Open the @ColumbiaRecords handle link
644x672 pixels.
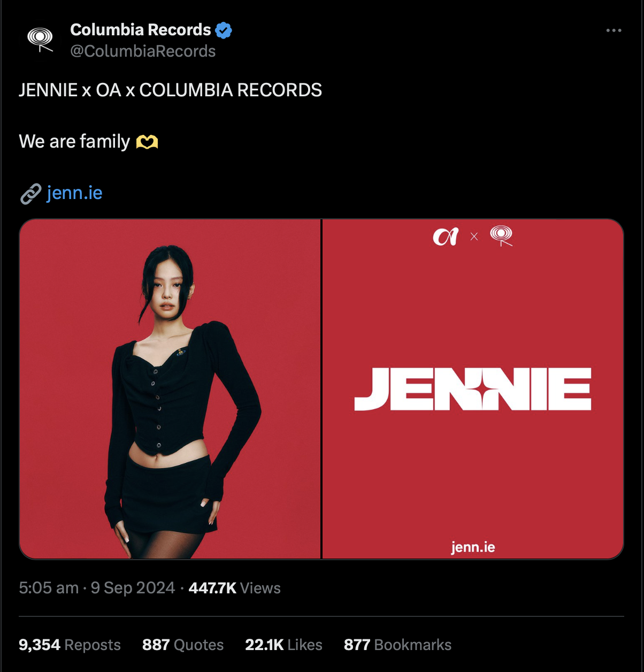point(143,51)
